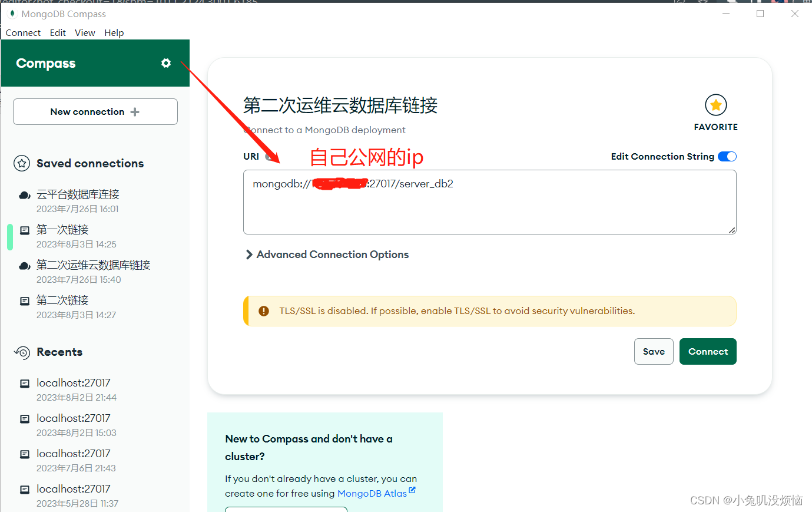The image size is (812, 512).
Task: Click date 2023年7月26日 15:40
Action: 79,280
